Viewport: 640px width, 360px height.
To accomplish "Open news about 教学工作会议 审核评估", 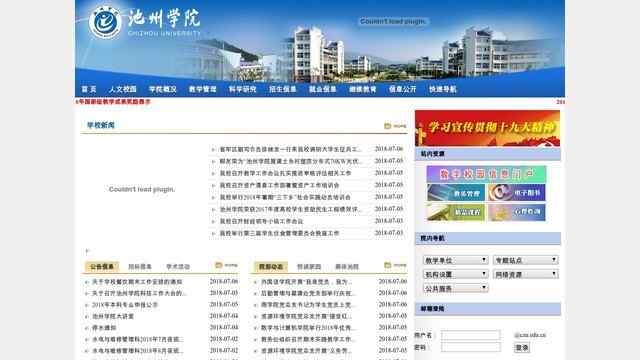I will [285, 173].
